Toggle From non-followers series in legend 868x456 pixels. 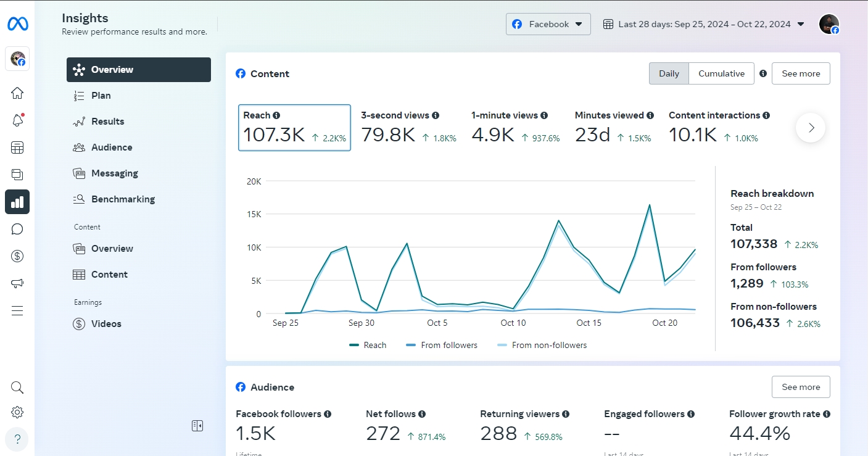click(542, 345)
